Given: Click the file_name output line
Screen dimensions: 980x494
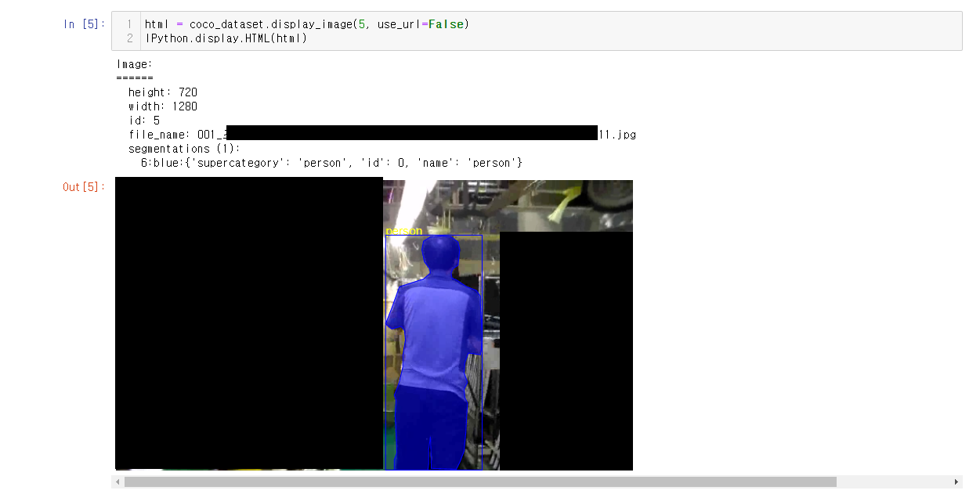Looking at the screenshot, I should click(x=382, y=135).
